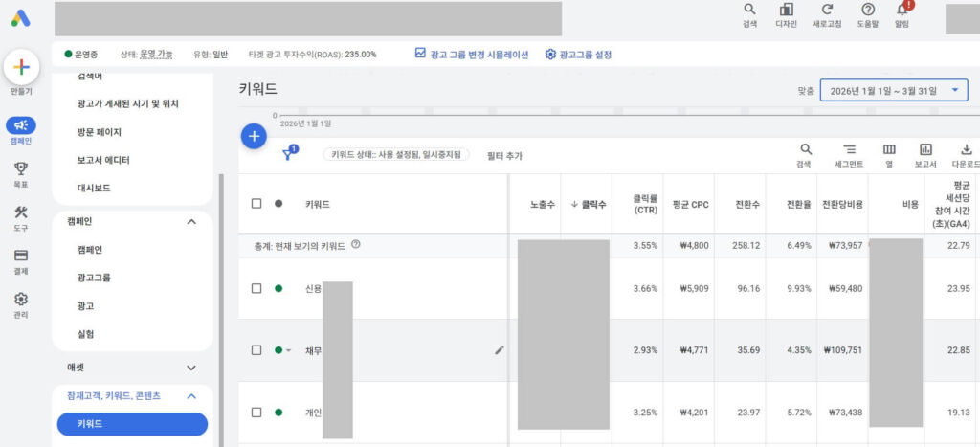
Task: Open 광고그룹 in the side menu
Action: pyautogui.click(x=95, y=278)
